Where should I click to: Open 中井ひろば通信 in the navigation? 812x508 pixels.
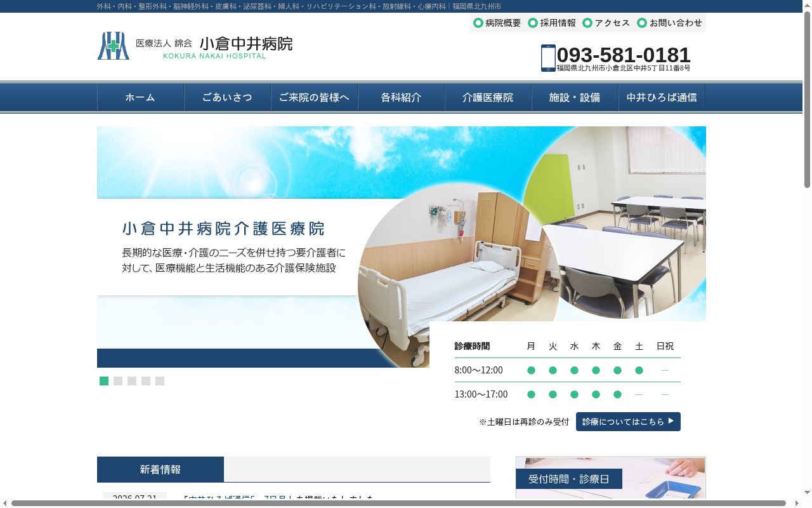click(662, 98)
